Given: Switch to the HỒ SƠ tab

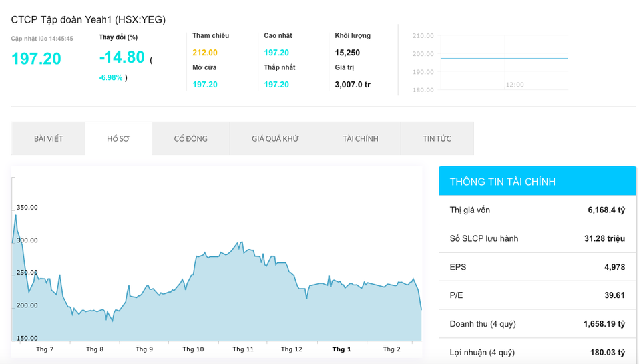Looking at the screenshot, I should pyautogui.click(x=118, y=138).
